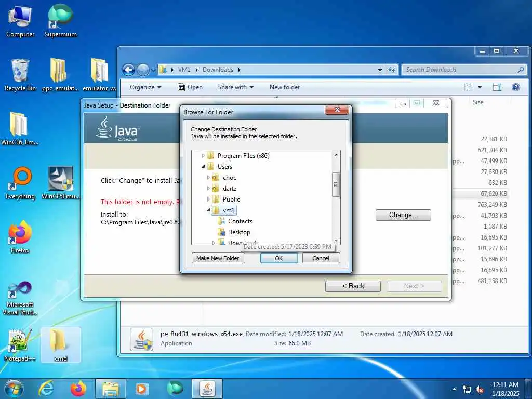
Task: Change the Explorer view mode
Action: click(469, 87)
